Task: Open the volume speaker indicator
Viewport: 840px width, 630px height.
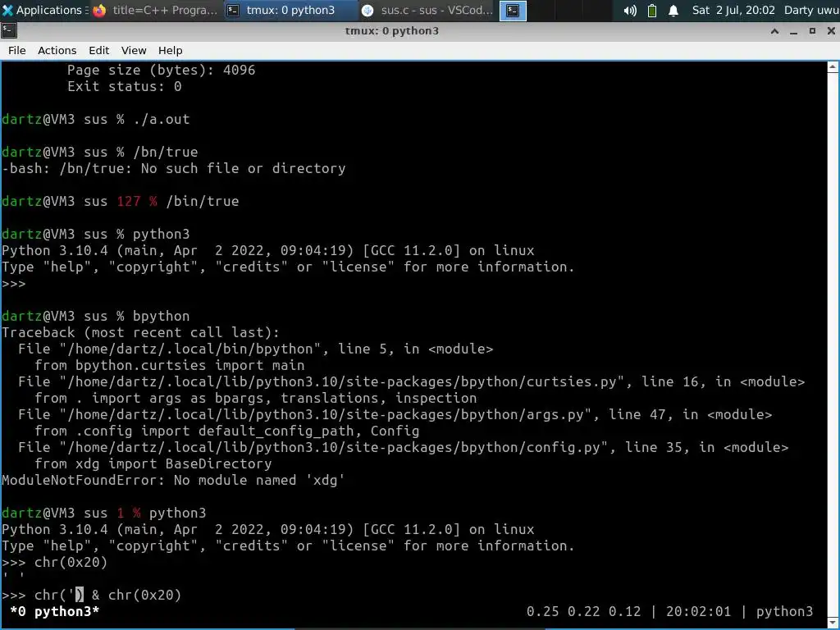Action: (630, 10)
